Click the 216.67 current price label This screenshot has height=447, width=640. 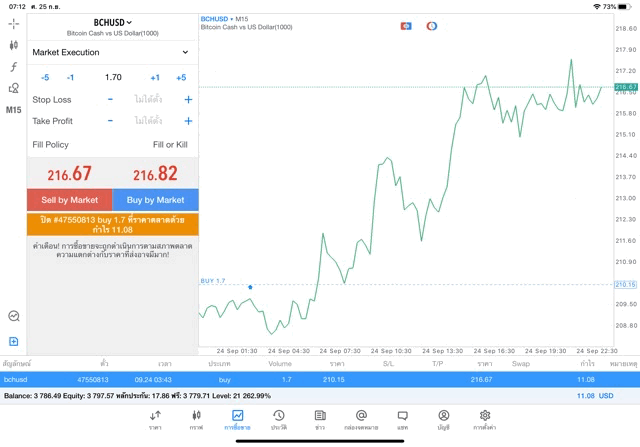(626, 87)
